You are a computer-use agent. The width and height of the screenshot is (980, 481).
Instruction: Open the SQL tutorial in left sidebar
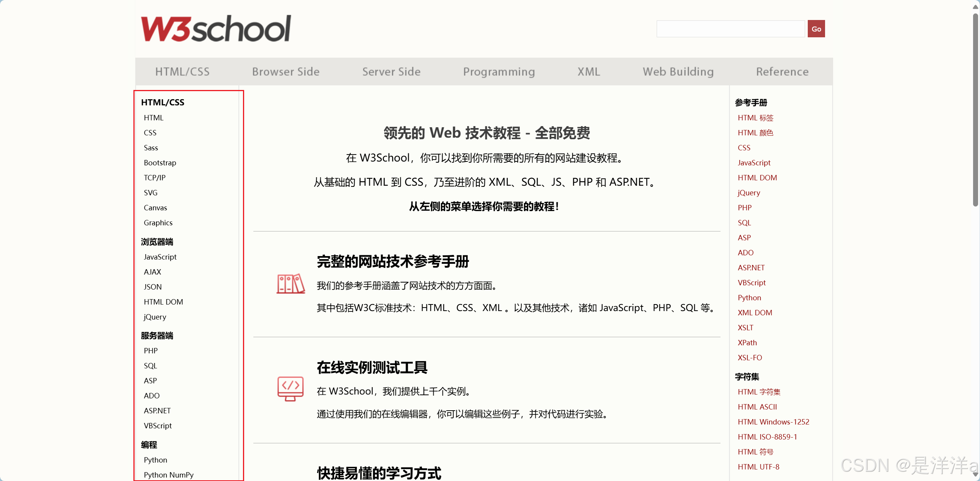click(150, 366)
